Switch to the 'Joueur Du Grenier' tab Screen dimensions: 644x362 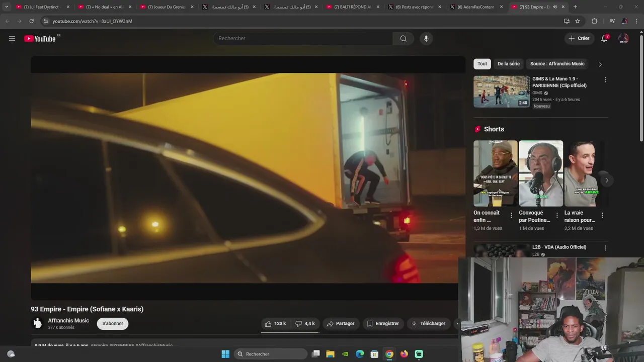coord(167,7)
